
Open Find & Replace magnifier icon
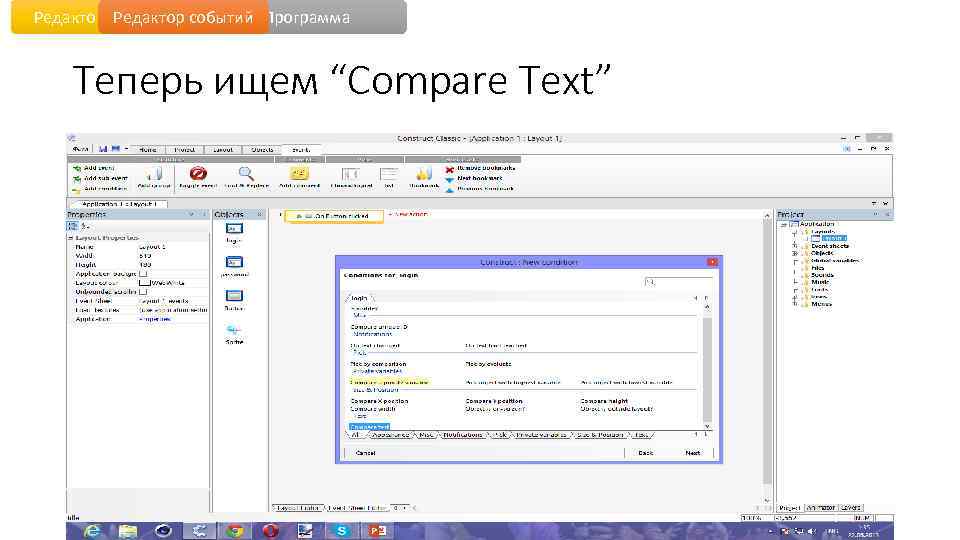246,174
